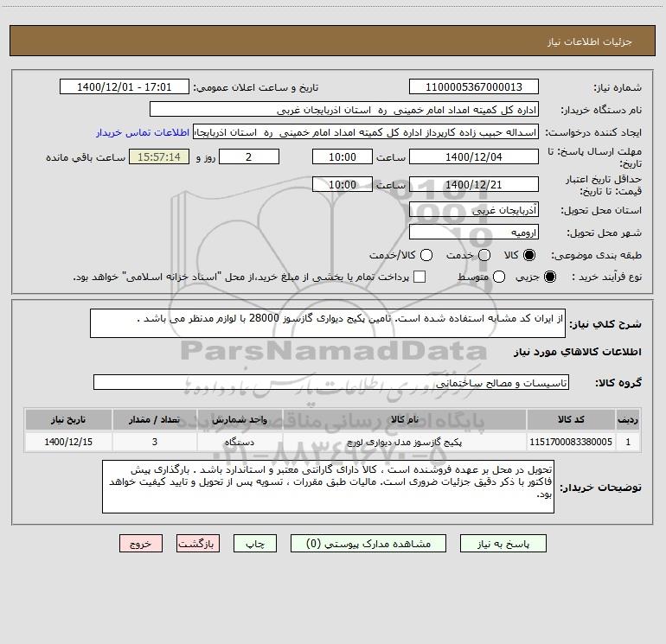Select the کالا radio button
This screenshot has height=644, width=666.
529,255
